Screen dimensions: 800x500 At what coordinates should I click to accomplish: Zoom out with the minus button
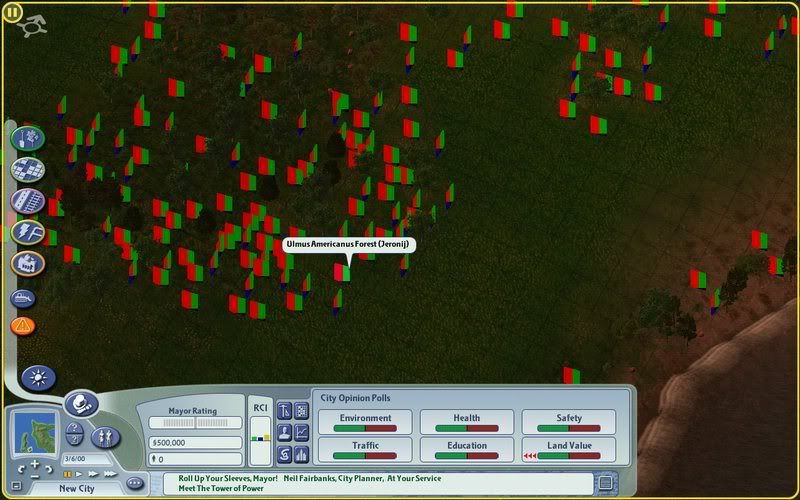pos(35,476)
